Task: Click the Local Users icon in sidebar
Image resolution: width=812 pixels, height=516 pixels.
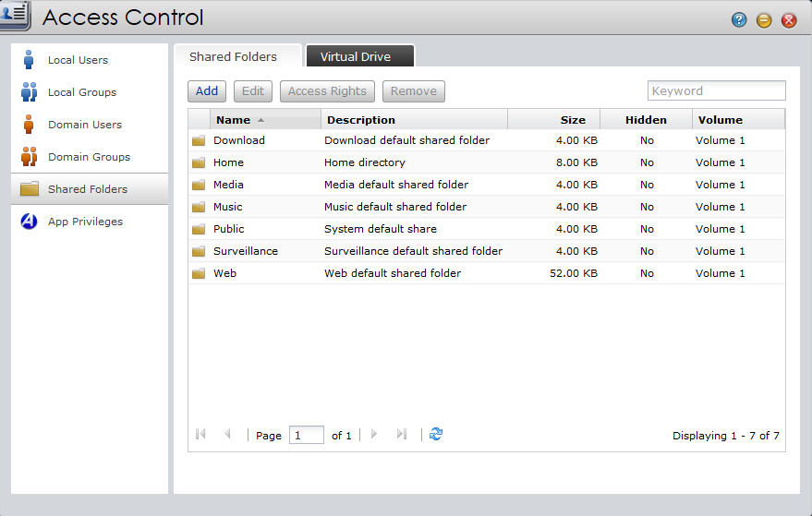Action: 29,60
